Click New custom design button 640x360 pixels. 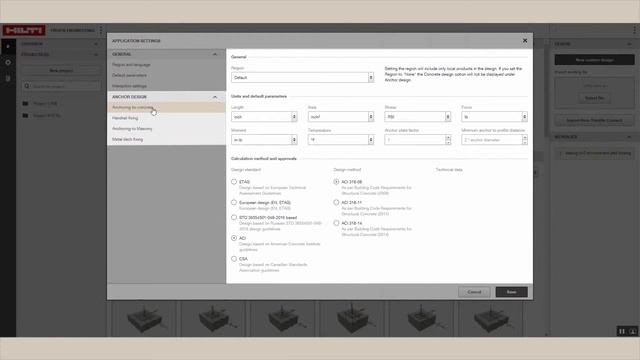(594, 60)
